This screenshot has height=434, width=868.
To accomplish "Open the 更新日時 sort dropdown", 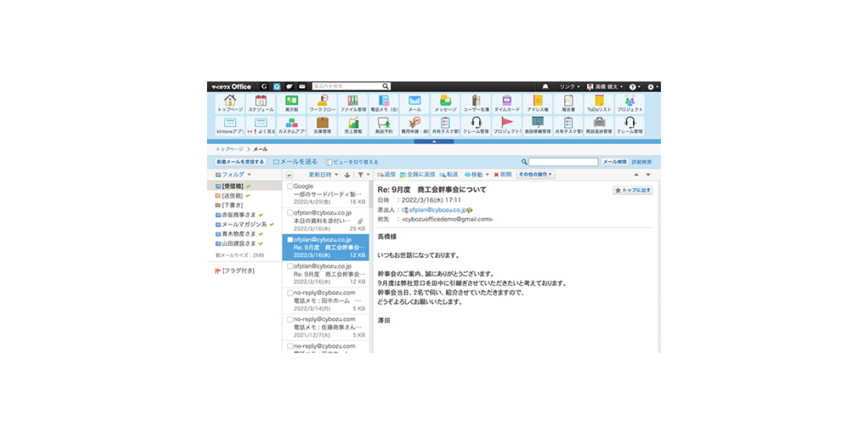I will point(322,175).
